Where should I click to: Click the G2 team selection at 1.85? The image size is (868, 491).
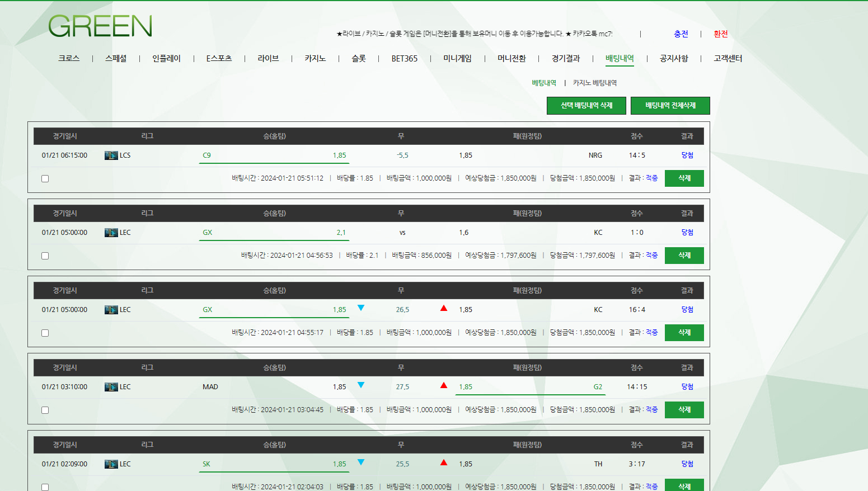(x=530, y=387)
